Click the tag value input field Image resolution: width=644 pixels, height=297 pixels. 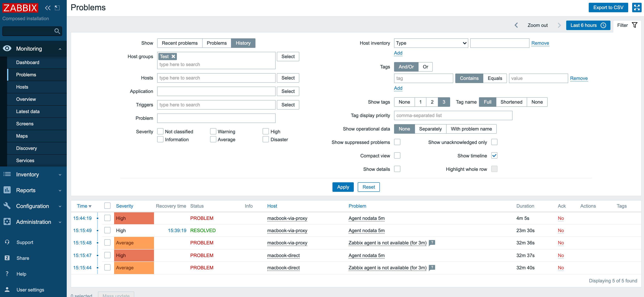[538, 78]
